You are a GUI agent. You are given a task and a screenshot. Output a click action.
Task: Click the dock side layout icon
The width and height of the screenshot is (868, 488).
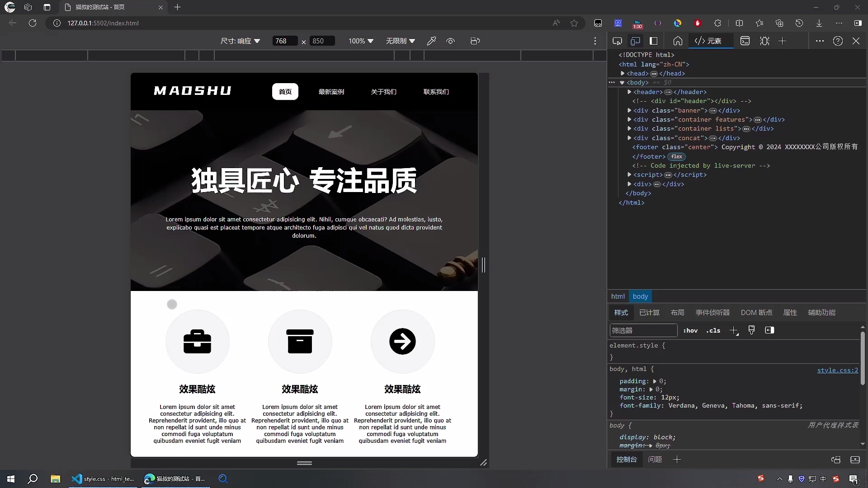pos(654,41)
